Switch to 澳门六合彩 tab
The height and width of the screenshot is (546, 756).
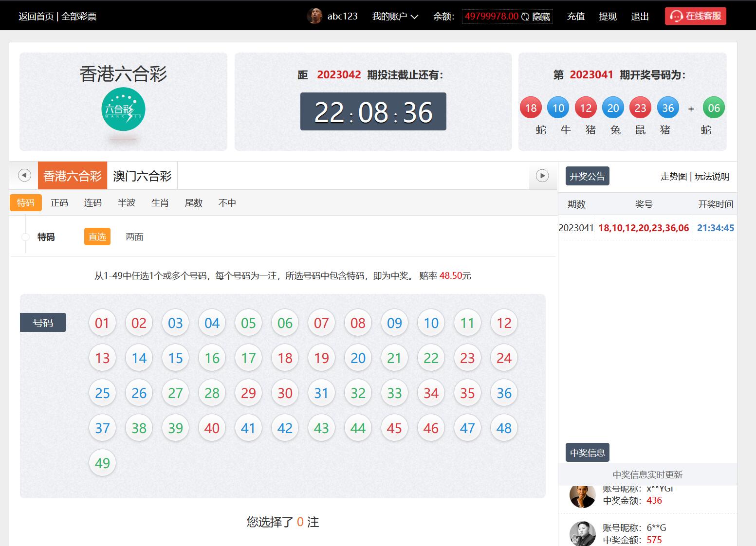click(142, 176)
